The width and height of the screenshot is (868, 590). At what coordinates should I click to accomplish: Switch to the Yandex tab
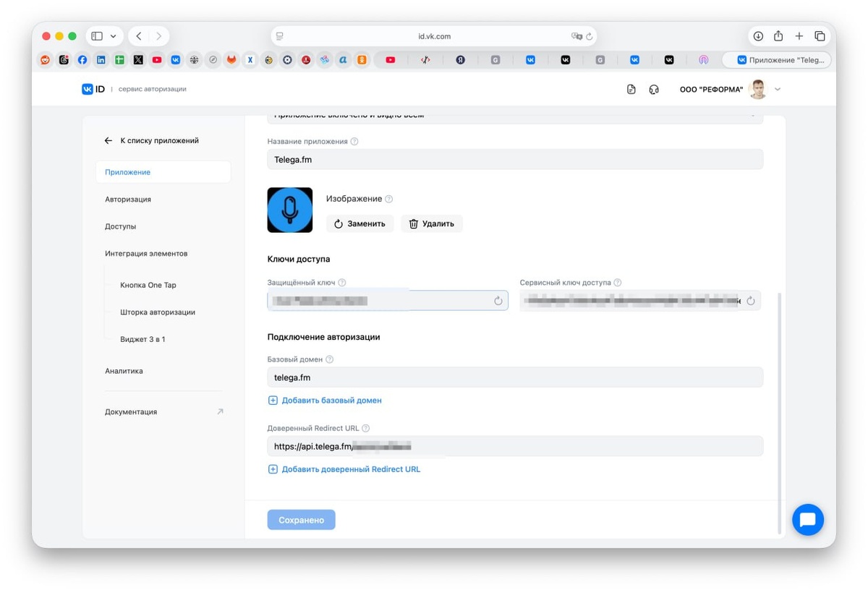460,60
